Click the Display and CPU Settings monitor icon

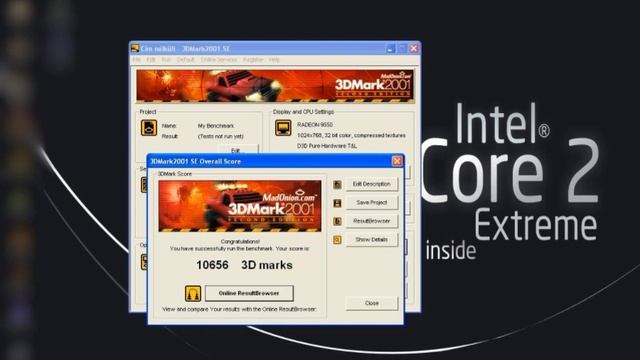283,128
